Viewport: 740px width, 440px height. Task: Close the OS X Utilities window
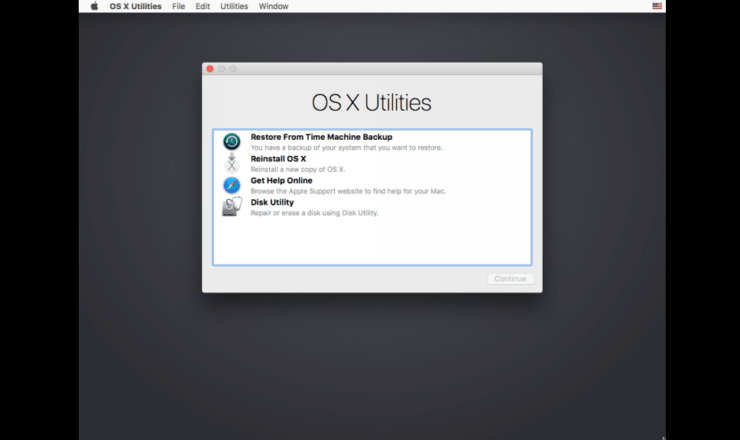(210, 69)
